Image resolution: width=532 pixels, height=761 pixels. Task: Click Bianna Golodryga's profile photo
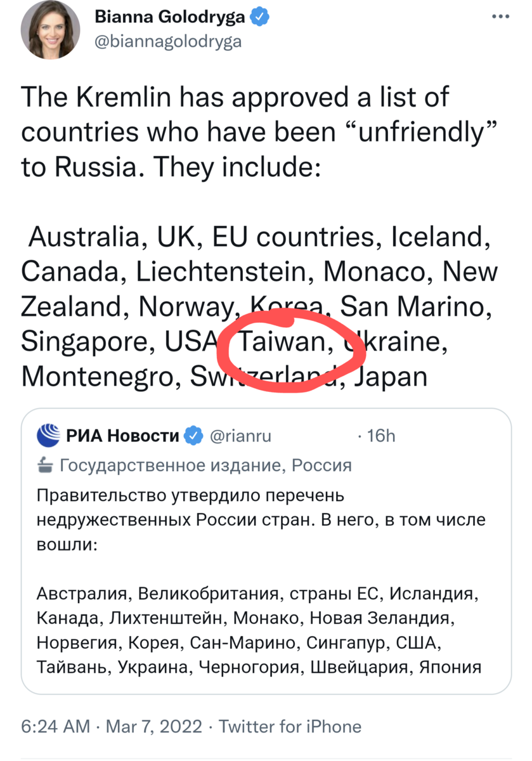tap(51, 31)
